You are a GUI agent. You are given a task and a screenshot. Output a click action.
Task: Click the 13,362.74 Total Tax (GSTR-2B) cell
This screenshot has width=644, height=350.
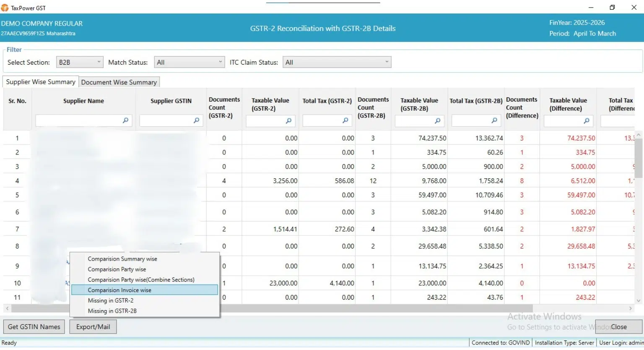(476, 138)
